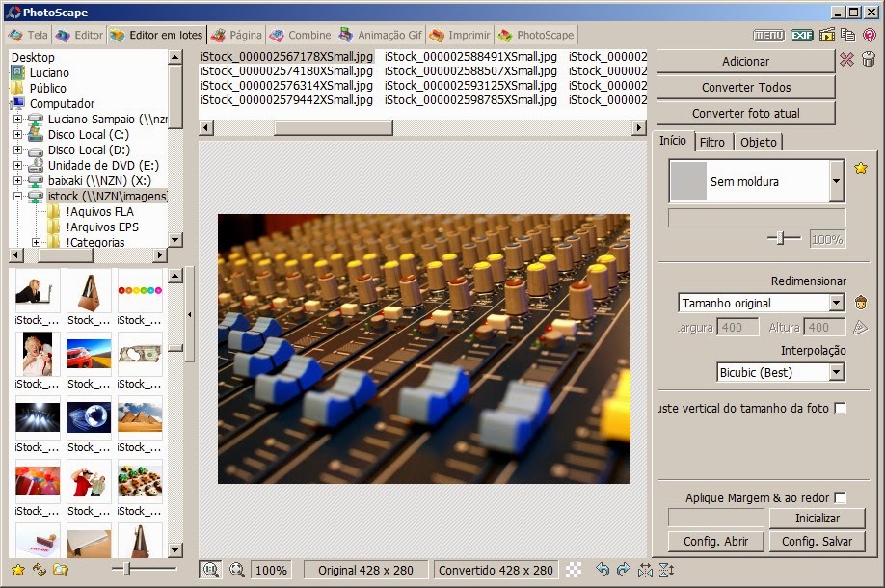Expand baixaki (X:) drive node
The height and width of the screenshot is (588, 885).
coord(17,180)
